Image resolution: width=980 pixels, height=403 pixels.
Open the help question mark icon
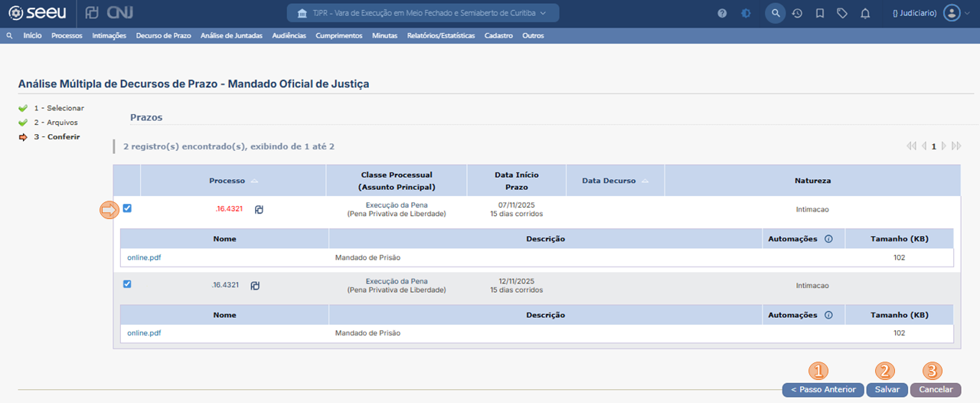pyautogui.click(x=722, y=13)
